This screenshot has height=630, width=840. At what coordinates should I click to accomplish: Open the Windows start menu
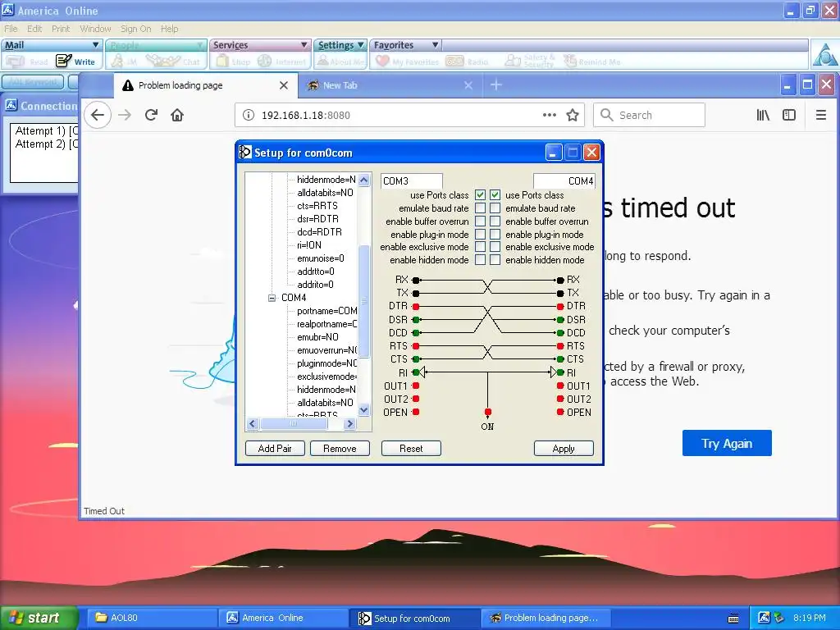(39, 618)
